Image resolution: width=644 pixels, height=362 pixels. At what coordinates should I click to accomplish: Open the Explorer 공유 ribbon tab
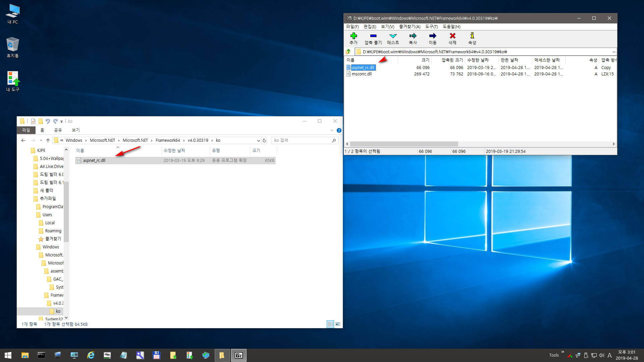click(58, 130)
